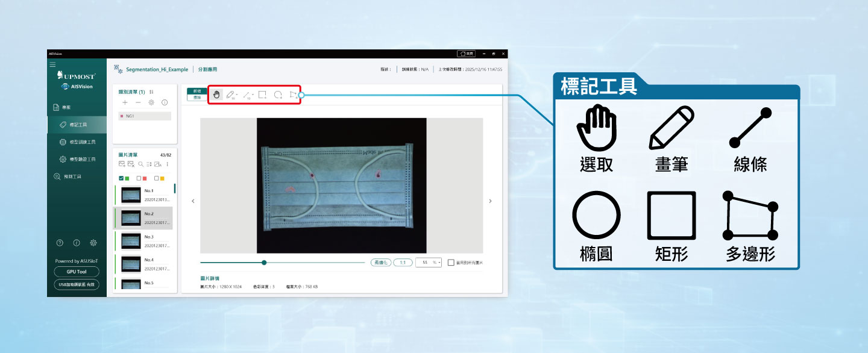
Task: Click the search icon in image list
Action: click(x=140, y=164)
